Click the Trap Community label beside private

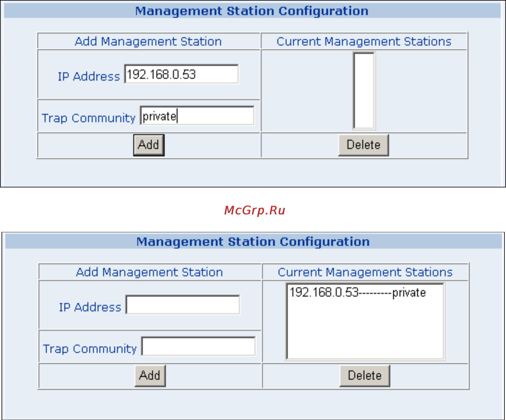pyautogui.click(x=89, y=118)
